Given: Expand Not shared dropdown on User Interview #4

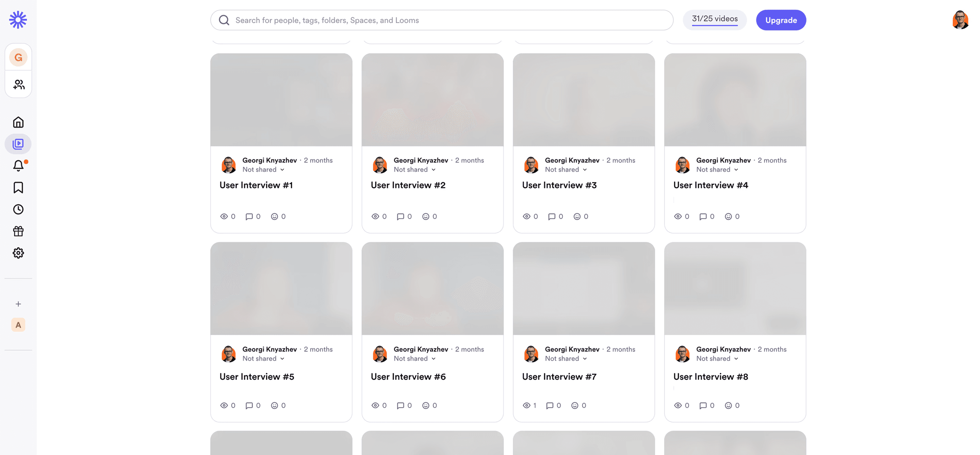Looking at the screenshot, I should (x=718, y=170).
